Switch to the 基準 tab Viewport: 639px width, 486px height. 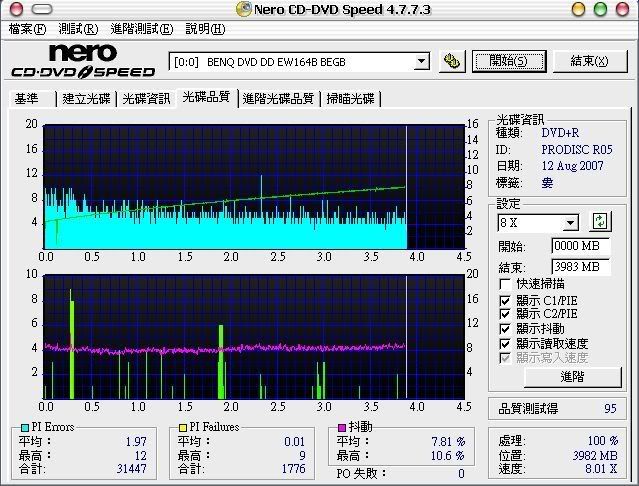click(32, 99)
